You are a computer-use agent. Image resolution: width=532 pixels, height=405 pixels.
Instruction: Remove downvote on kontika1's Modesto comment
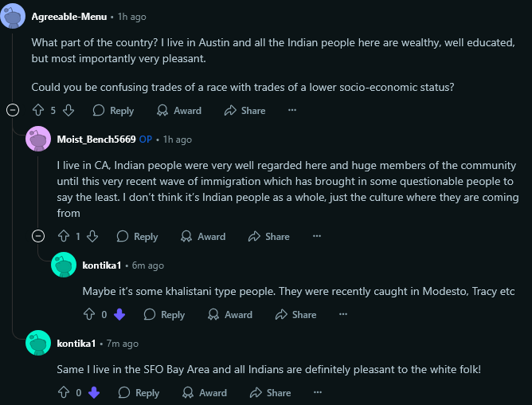click(119, 314)
